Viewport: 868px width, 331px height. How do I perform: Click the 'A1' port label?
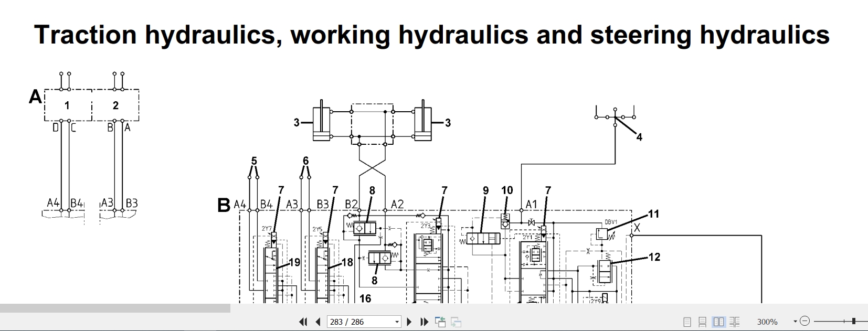(532, 204)
